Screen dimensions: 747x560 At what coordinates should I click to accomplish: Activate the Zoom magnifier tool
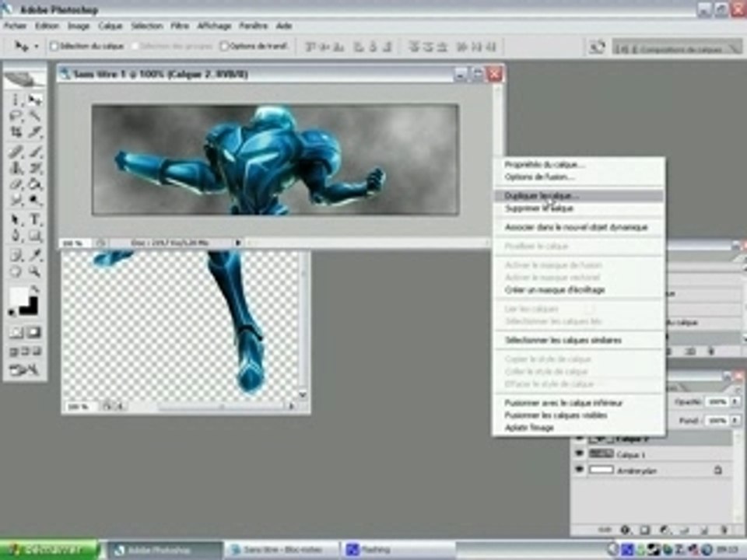point(34,272)
